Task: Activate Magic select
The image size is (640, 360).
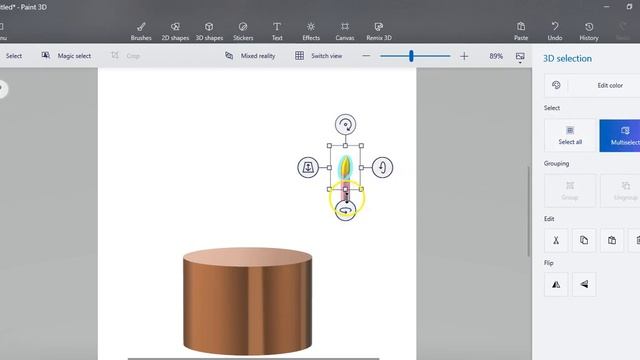Action: [66, 56]
